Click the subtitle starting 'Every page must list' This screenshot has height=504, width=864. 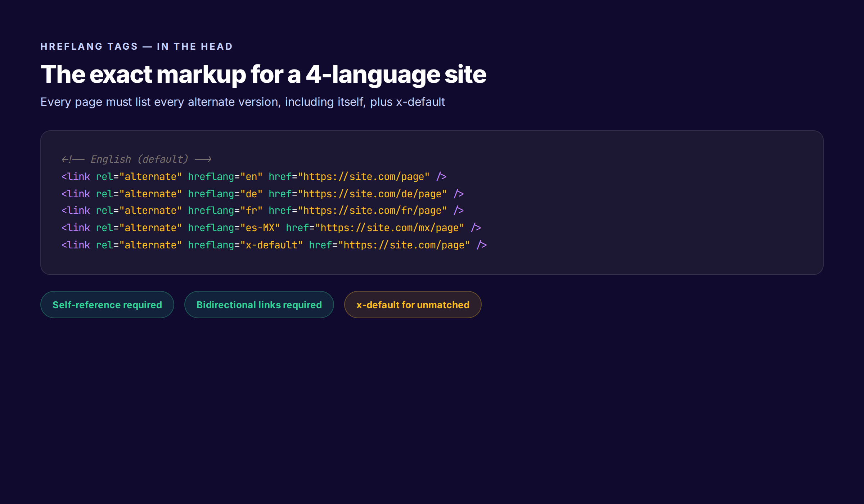coord(243,102)
